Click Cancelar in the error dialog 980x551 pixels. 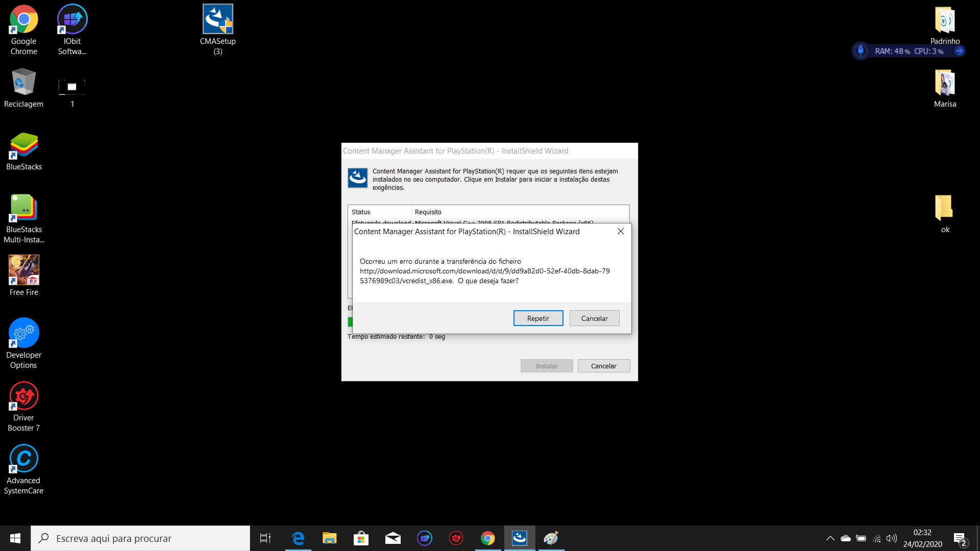pyautogui.click(x=594, y=318)
